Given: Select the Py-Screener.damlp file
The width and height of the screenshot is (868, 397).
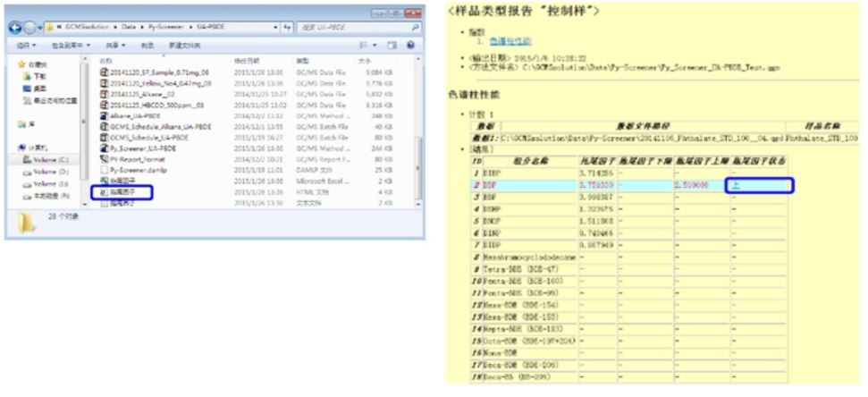Looking at the screenshot, I should coord(136,169).
